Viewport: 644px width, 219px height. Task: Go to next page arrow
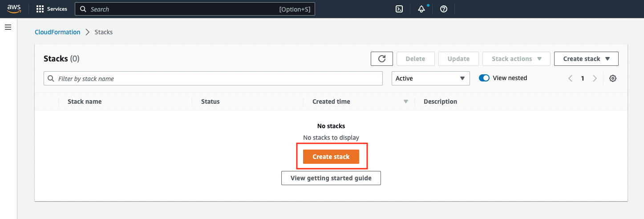(x=595, y=78)
